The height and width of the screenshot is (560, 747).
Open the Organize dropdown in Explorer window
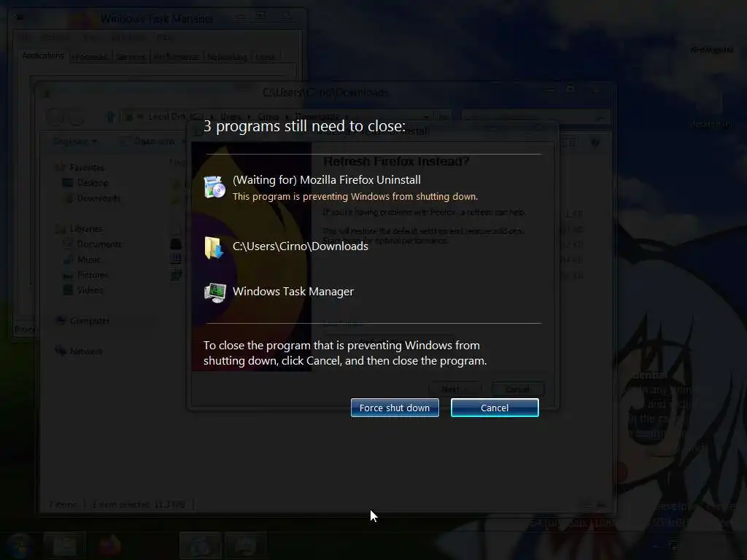(75, 141)
